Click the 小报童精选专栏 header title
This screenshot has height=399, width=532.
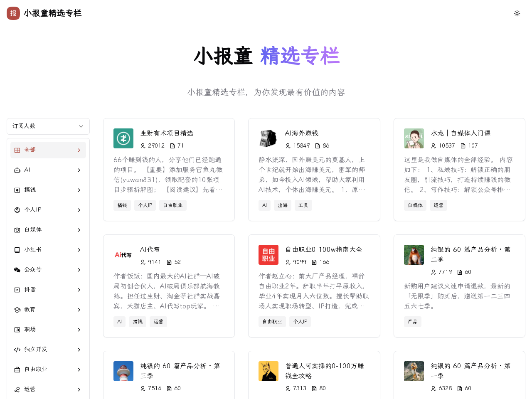coord(52,13)
